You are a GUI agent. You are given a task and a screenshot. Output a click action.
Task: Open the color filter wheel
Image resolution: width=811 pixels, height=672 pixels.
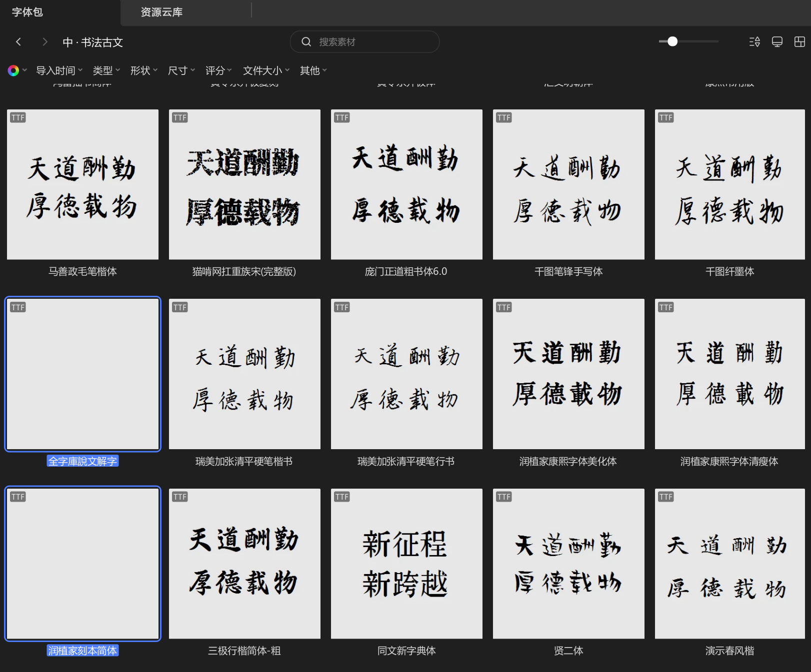pyautogui.click(x=13, y=70)
